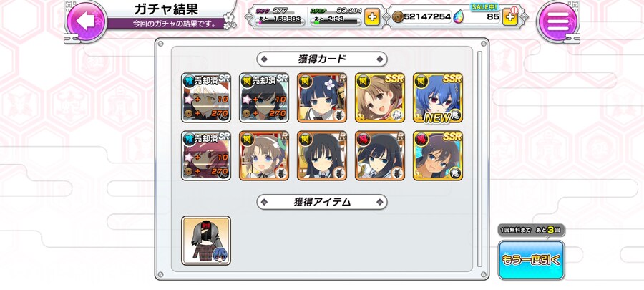This screenshot has height=290, width=644.
Task: Open the pink hamburger menu
Action: pyautogui.click(x=557, y=21)
